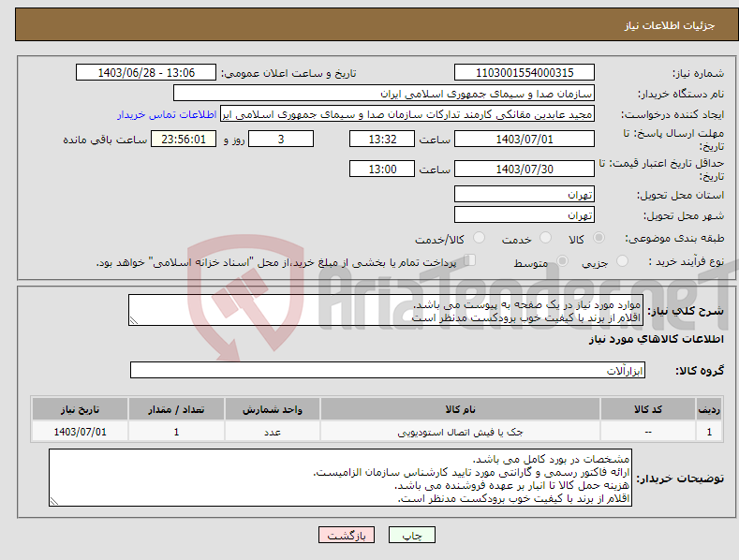The image size is (739, 560).
Task: Click the نام دستگاه خریدار field
Action: [384, 94]
